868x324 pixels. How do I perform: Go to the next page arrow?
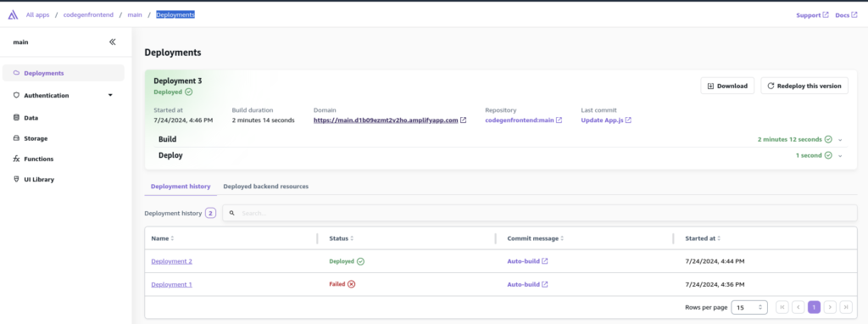point(830,307)
